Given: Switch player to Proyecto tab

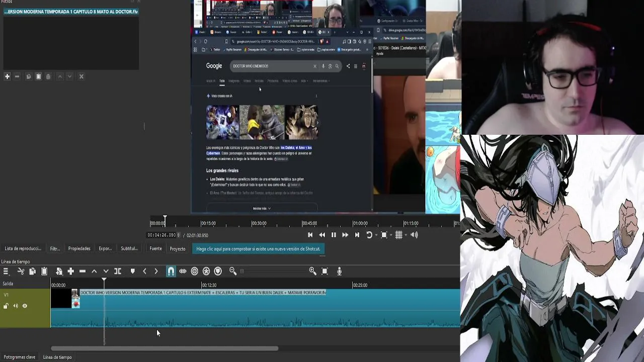Looking at the screenshot, I should coord(178,249).
